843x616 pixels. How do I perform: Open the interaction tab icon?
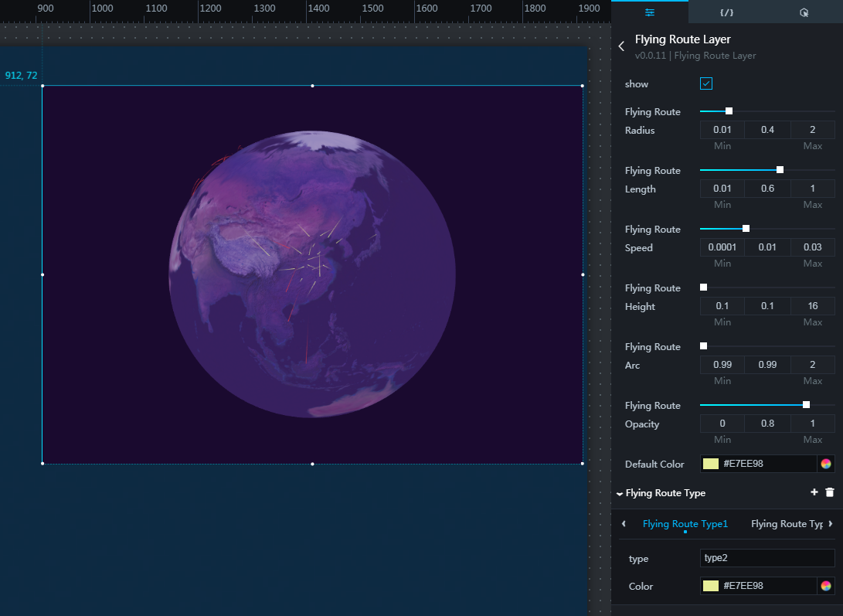pyautogui.click(x=804, y=12)
